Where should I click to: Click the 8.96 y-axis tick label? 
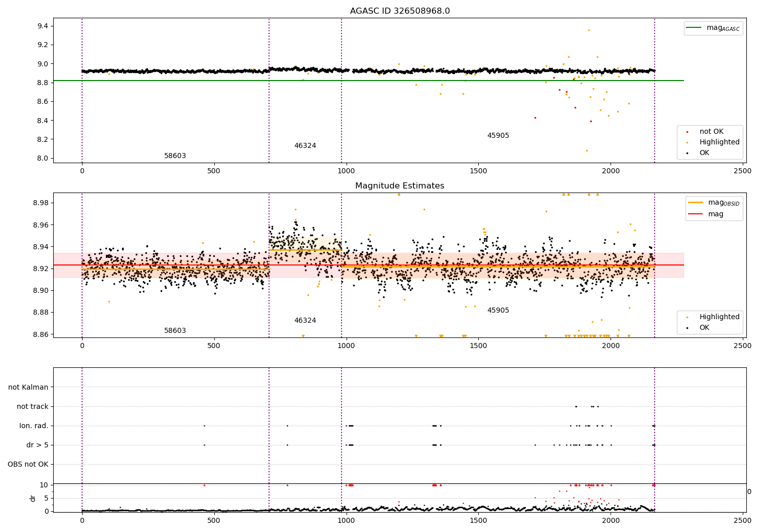click(x=41, y=225)
